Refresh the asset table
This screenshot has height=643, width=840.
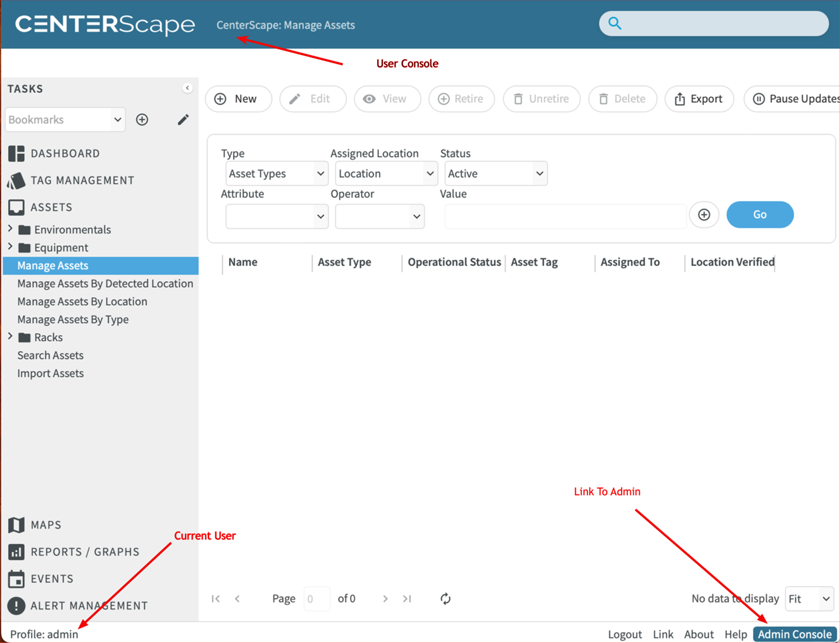pyautogui.click(x=445, y=598)
